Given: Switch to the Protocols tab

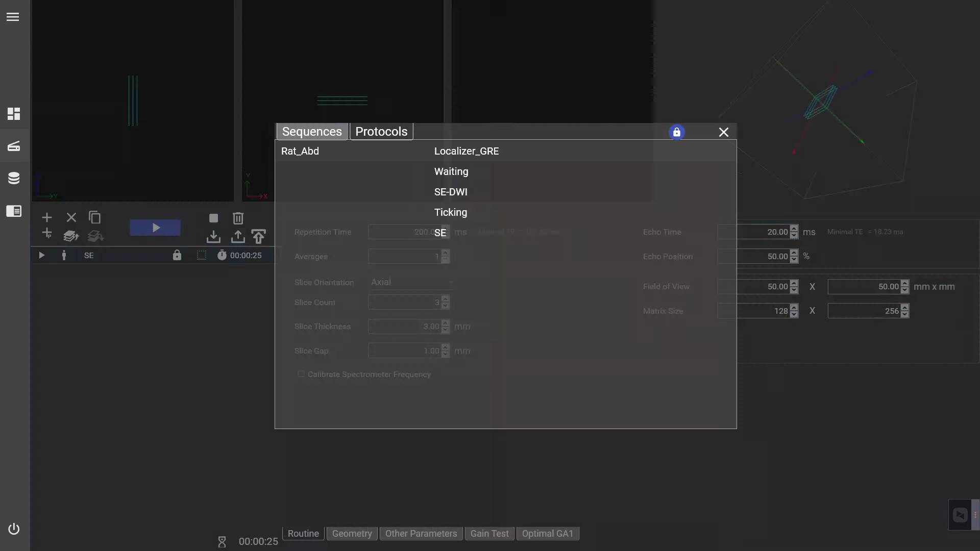Looking at the screenshot, I should [x=381, y=132].
